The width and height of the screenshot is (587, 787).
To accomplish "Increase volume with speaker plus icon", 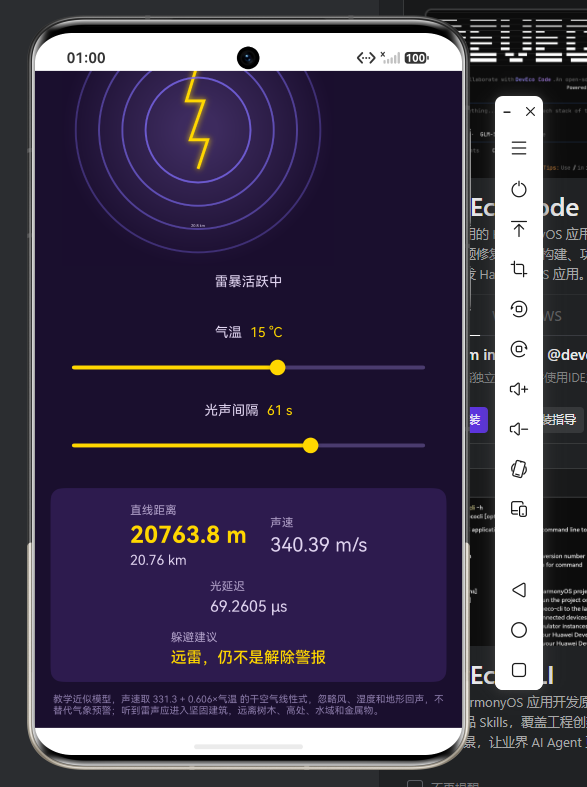I will (x=519, y=389).
